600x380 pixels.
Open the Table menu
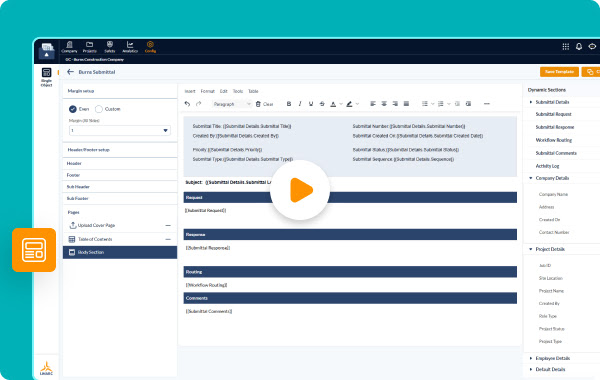(253, 91)
